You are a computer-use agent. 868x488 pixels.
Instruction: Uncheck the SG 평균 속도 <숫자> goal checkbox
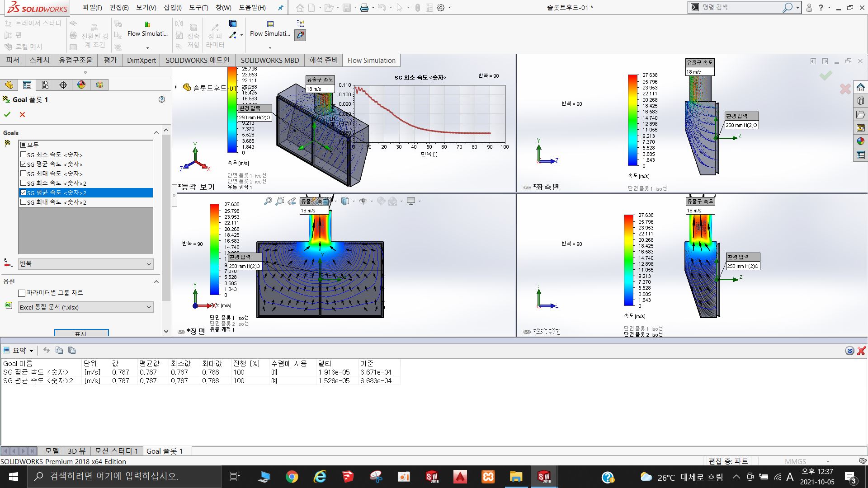point(24,164)
